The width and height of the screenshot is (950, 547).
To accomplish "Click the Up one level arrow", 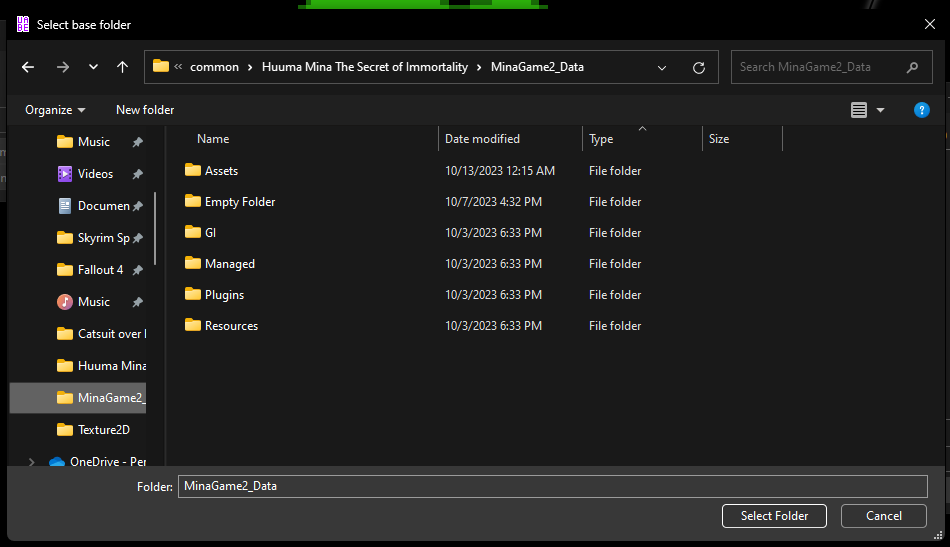I will click(122, 67).
